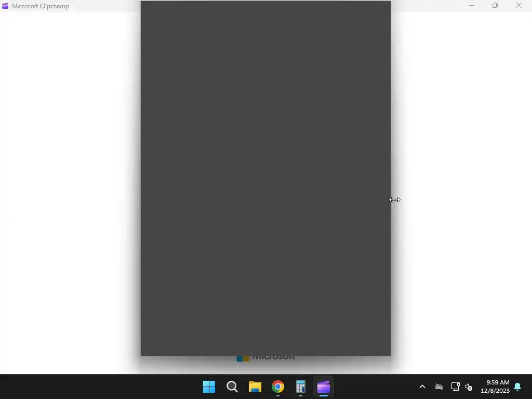This screenshot has height=399, width=532.
Task: Click the muted volume tray icon
Action: (x=469, y=387)
